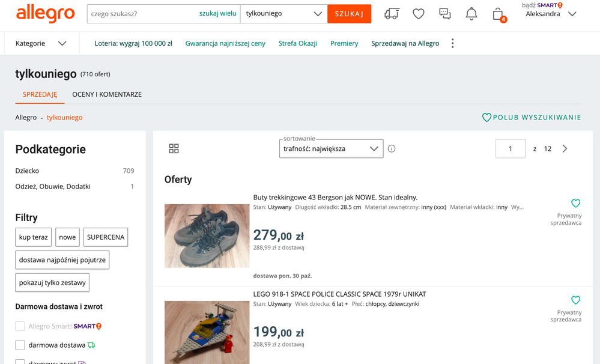Click the 279,00 zł price
600x364 pixels.
click(279, 235)
